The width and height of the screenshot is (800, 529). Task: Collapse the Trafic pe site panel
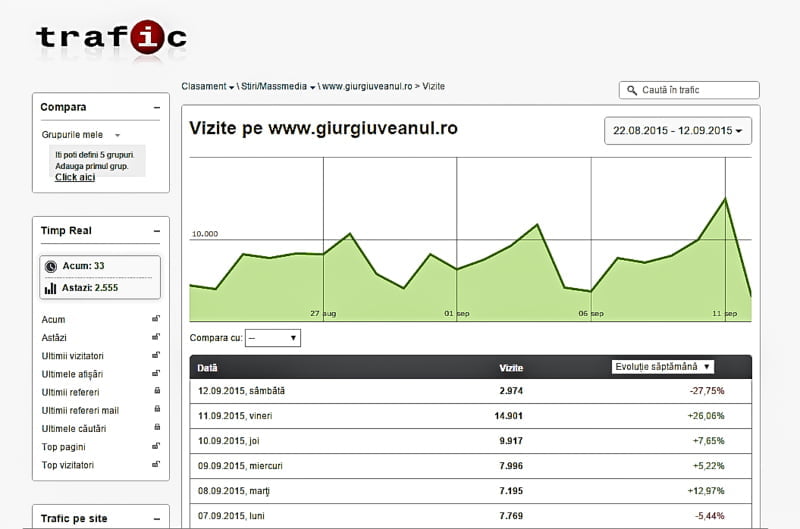click(x=157, y=518)
